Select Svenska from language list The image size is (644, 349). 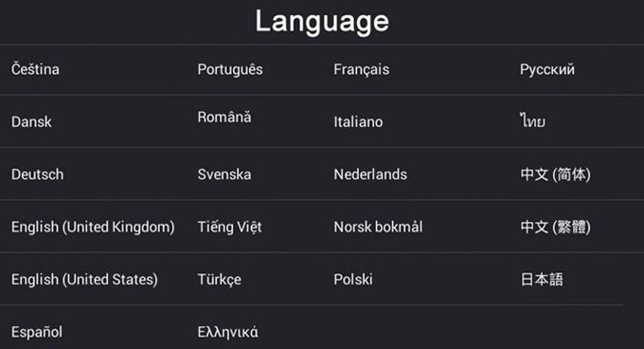(x=224, y=174)
